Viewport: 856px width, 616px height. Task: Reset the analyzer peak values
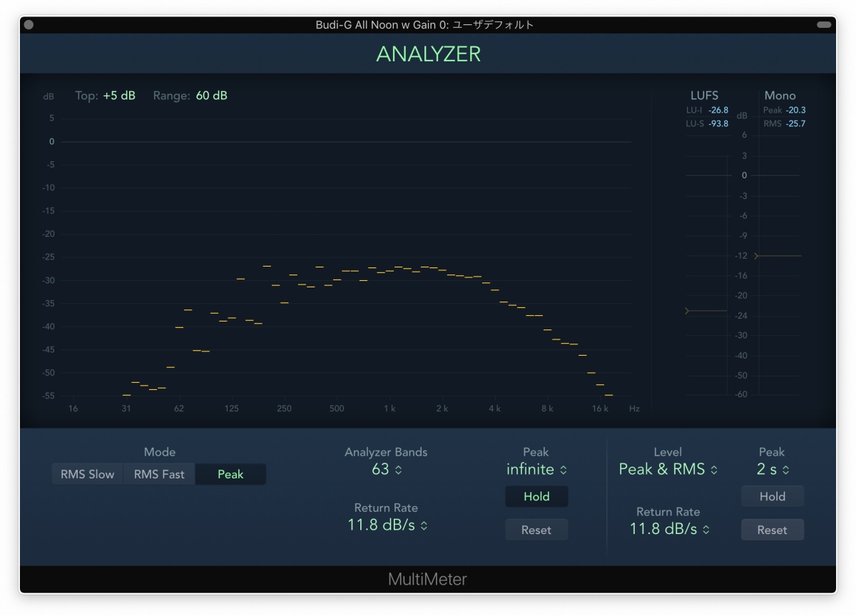tap(536, 530)
